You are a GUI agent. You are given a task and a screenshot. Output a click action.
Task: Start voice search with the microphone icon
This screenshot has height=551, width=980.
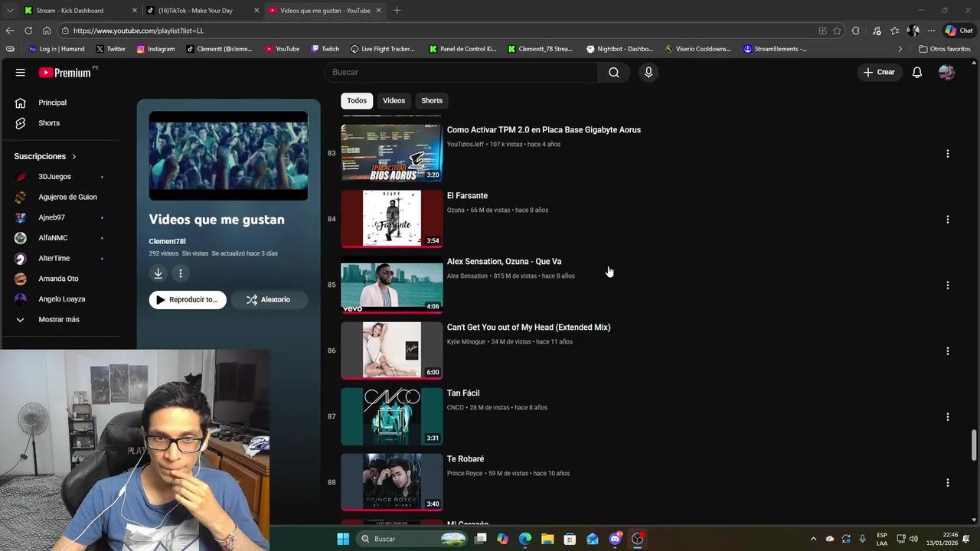648,72
